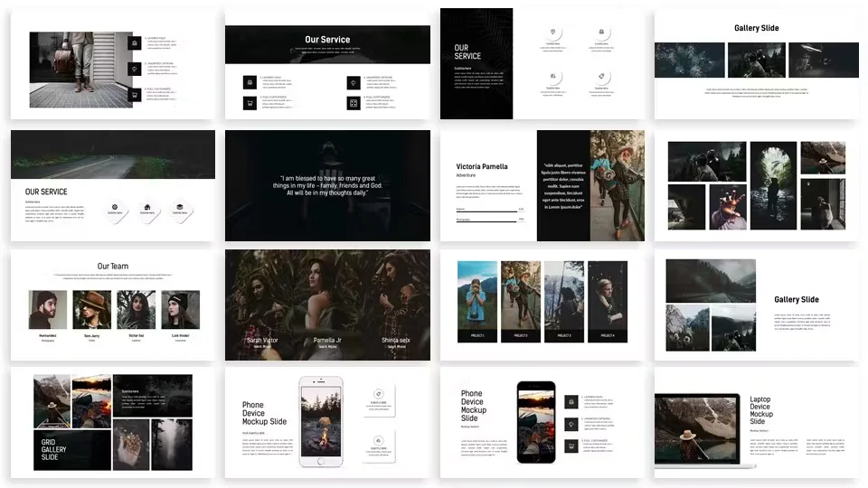Click the PROJECT 3 label
The width and height of the screenshot is (868, 488).
pyautogui.click(x=564, y=336)
